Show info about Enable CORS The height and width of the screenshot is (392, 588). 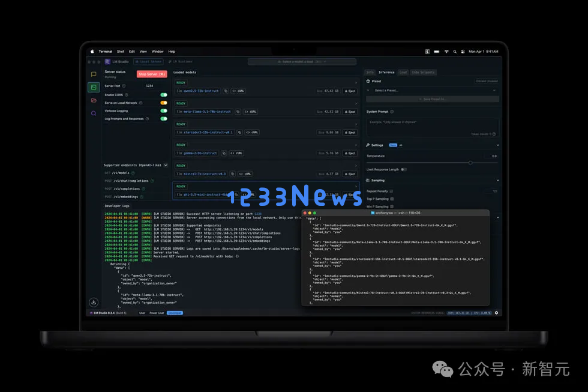(127, 95)
